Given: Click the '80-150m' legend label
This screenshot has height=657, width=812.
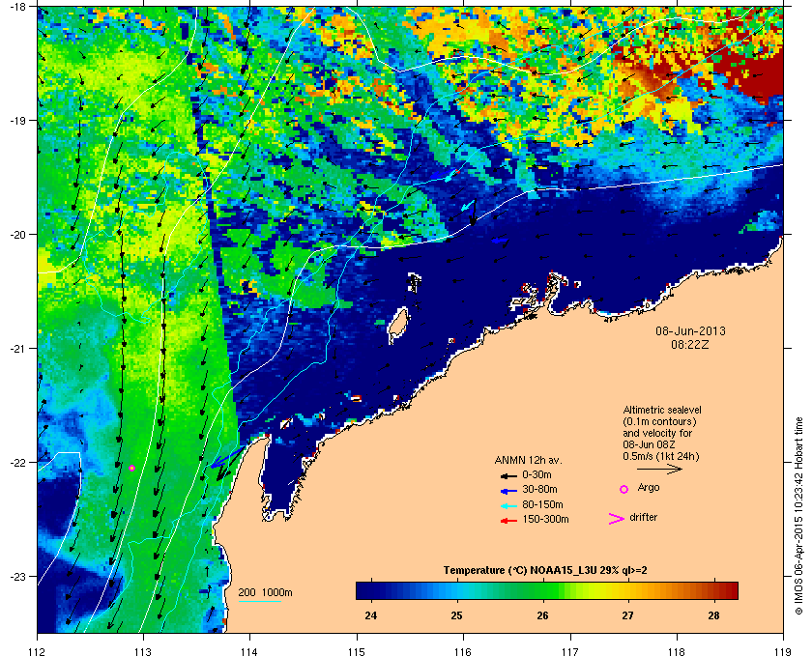Looking at the screenshot, I should click(x=542, y=504).
